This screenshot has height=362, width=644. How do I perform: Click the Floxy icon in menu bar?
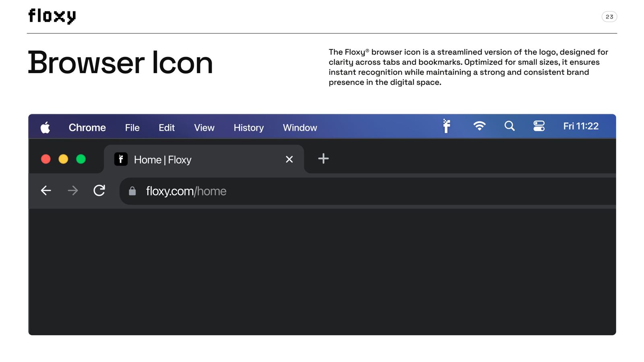[x=446, y=126]
